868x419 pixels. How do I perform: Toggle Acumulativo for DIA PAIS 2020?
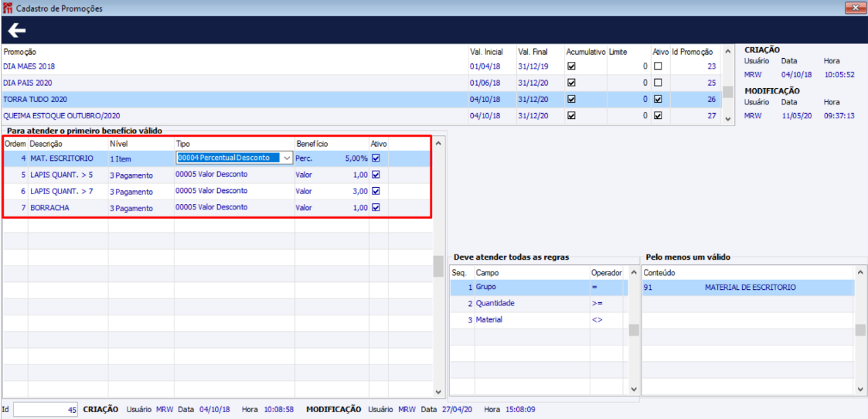(572, 83)
